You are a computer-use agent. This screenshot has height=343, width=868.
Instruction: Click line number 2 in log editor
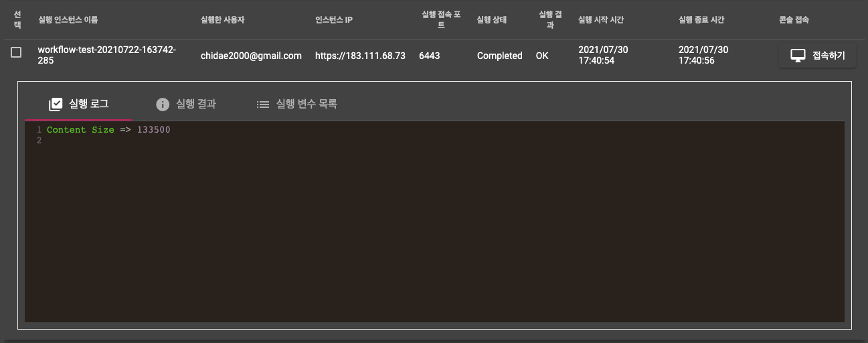[x=39, y=141]
